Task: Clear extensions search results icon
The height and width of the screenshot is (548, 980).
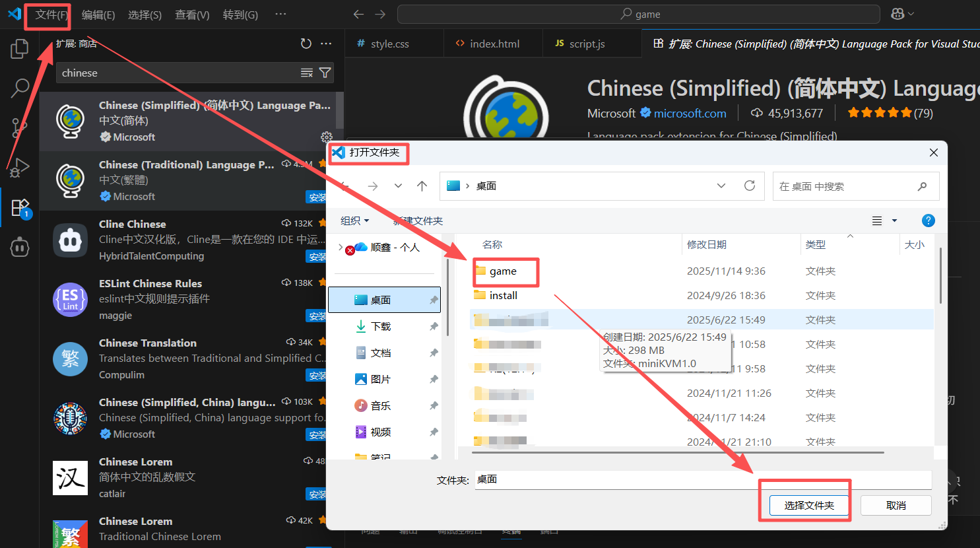Action: (x=307, y=73)
